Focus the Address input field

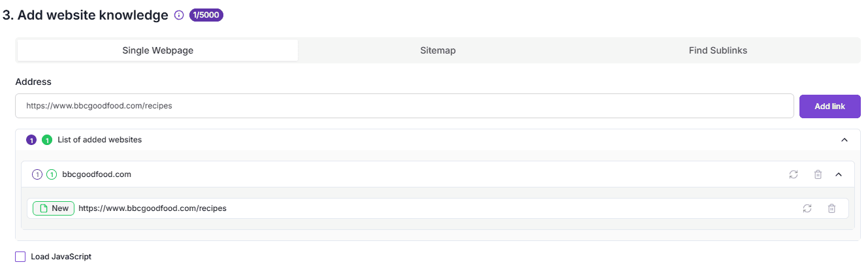404,106
